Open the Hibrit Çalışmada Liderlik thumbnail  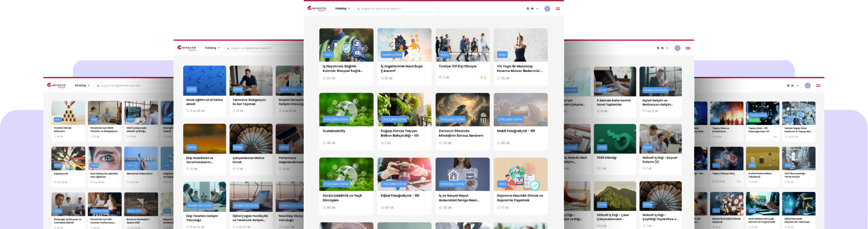(141, 112)
